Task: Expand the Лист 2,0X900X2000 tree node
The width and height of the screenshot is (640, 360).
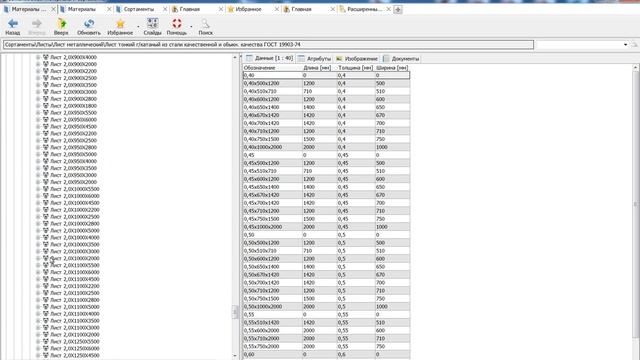Action: tap(38, 64)
